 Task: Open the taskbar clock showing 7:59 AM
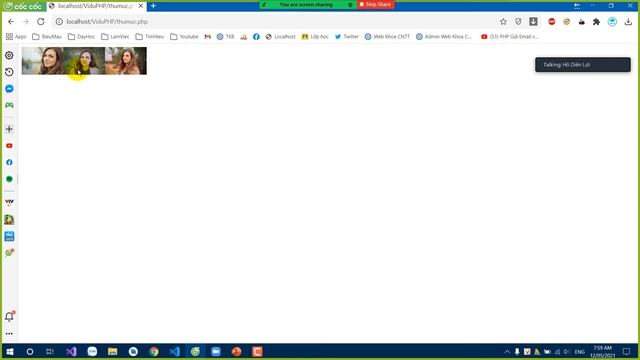click(x=602, y=351)
